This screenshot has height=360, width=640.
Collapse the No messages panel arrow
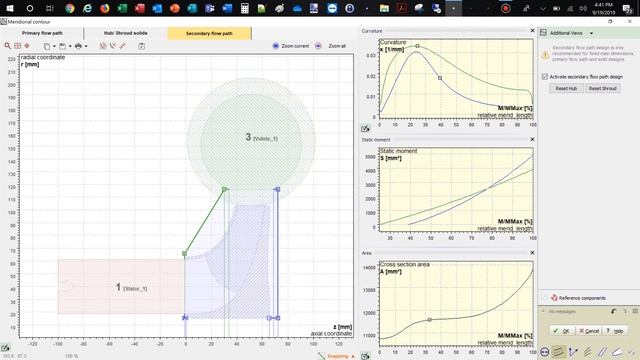point(543,311)
